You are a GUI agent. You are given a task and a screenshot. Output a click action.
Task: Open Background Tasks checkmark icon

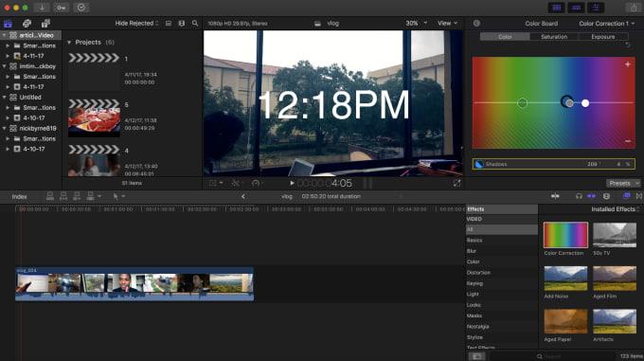pyautogui.click(x=80, y=8)
